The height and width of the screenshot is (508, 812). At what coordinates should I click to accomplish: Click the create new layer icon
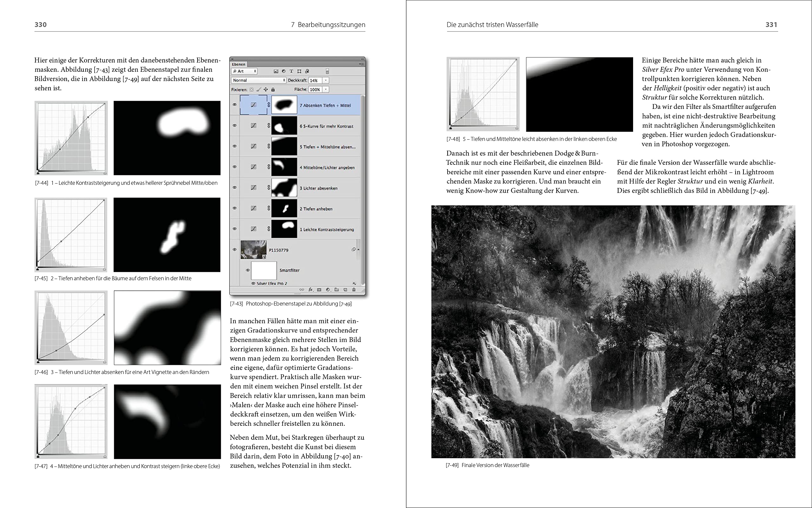[x=345, y=290]
